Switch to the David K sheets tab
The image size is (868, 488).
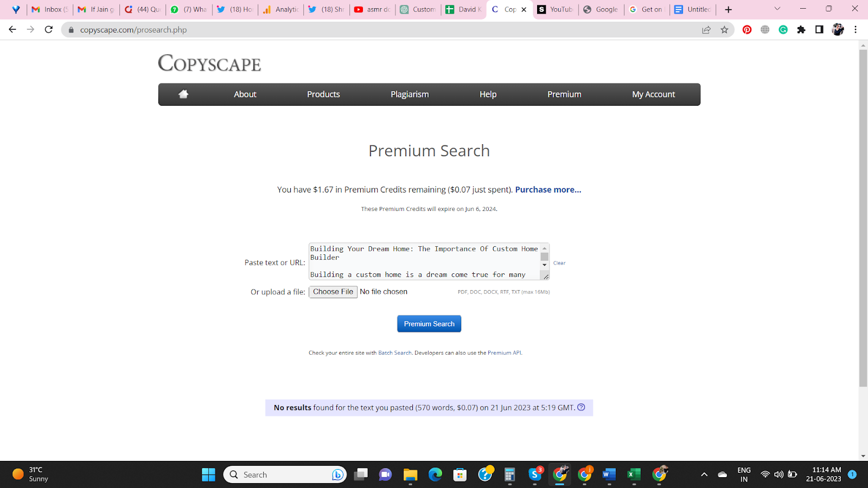[x=464, y=9]
